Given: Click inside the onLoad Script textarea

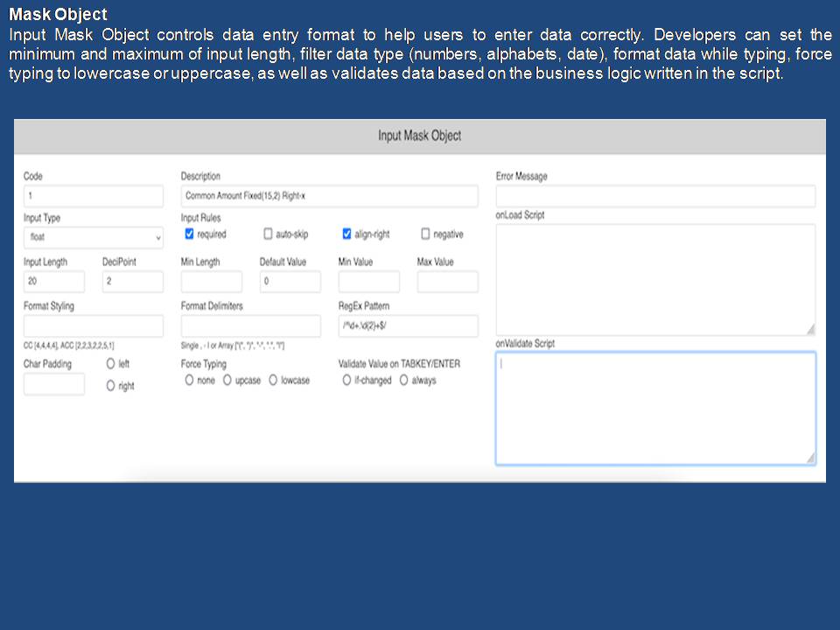Looking at the screenshot, I should tap(655, 279).
